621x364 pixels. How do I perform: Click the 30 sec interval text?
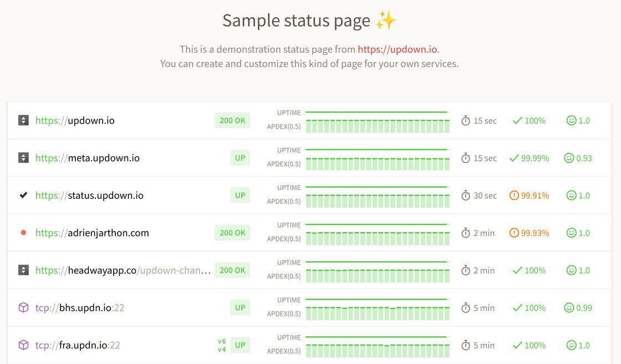485,196
